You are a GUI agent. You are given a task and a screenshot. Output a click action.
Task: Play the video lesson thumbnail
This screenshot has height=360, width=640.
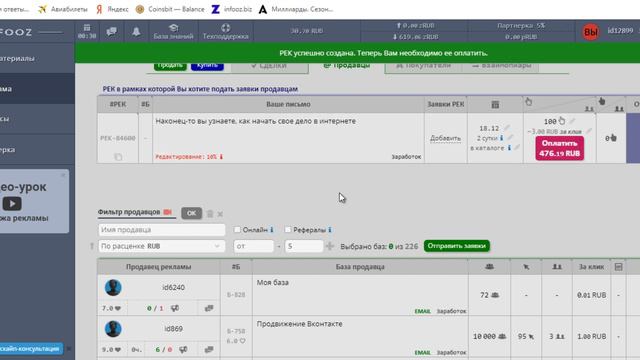pyautogui.click(x=12, y=203)
